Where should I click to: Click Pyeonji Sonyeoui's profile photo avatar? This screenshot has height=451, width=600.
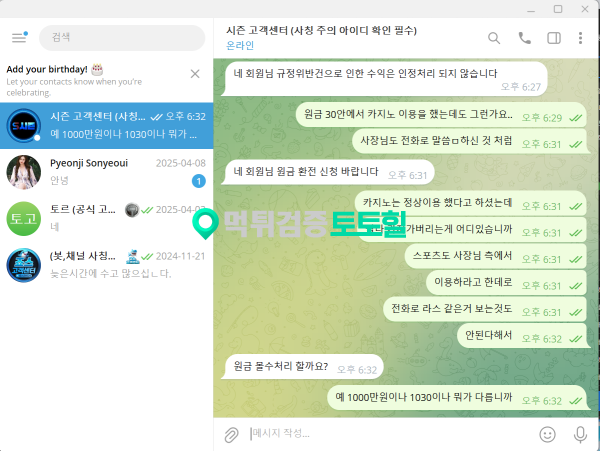(x=24, y=172)
